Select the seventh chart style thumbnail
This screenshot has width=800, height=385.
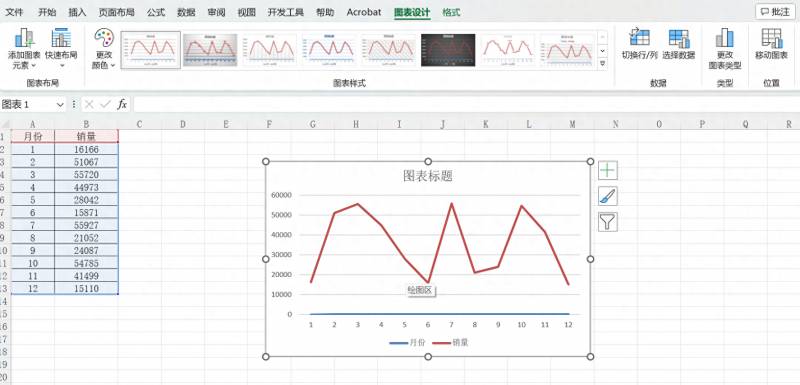pyautogui.click(x=508, y=50)
